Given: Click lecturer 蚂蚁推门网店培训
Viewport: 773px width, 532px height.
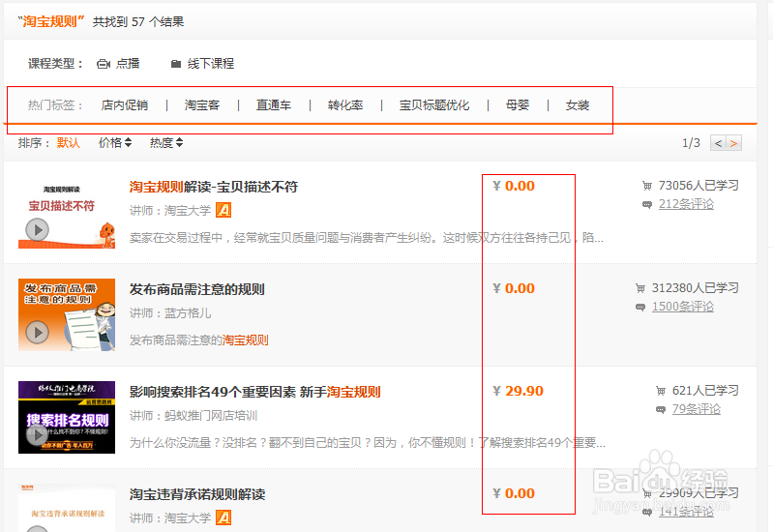Looking at the screenshot, I should coord(211,416).
